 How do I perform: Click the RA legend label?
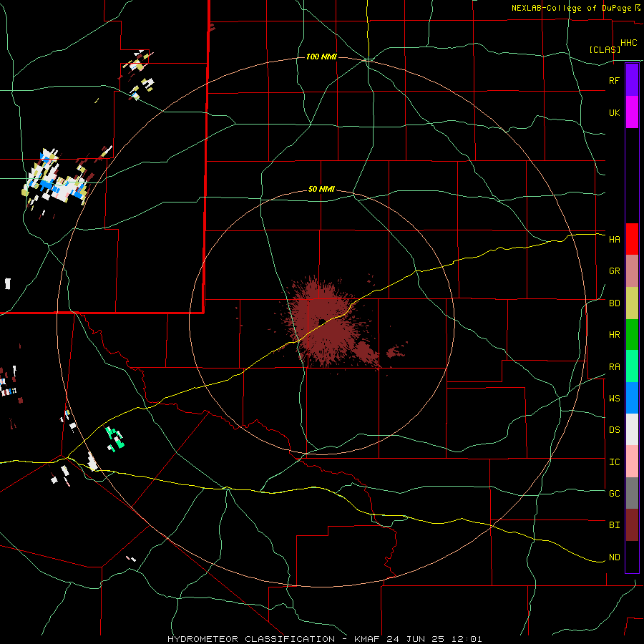(614, 367)
